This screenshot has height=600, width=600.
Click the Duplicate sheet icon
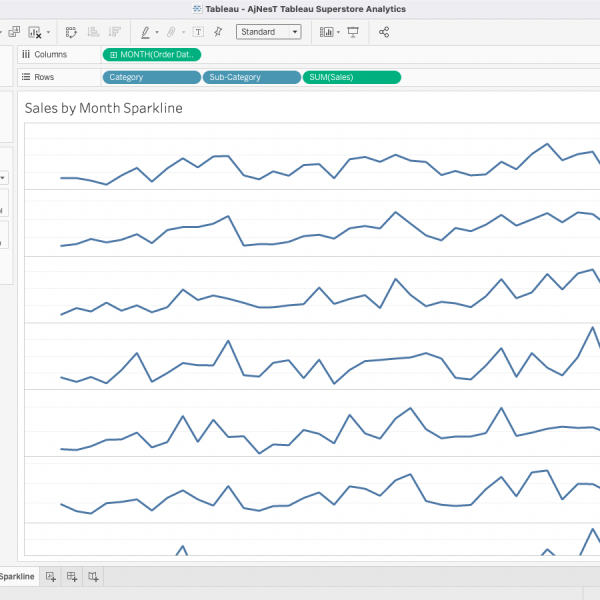coord(14,32)
